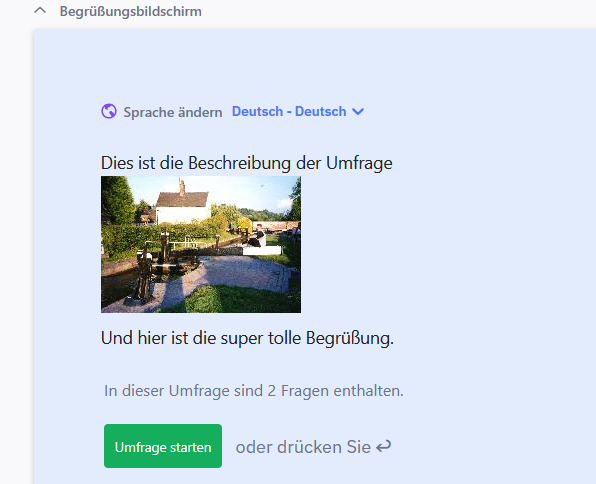Open the Deutsch - Deutsch language dropdown
The image size is (596, 484).
(x=298, y=111)
